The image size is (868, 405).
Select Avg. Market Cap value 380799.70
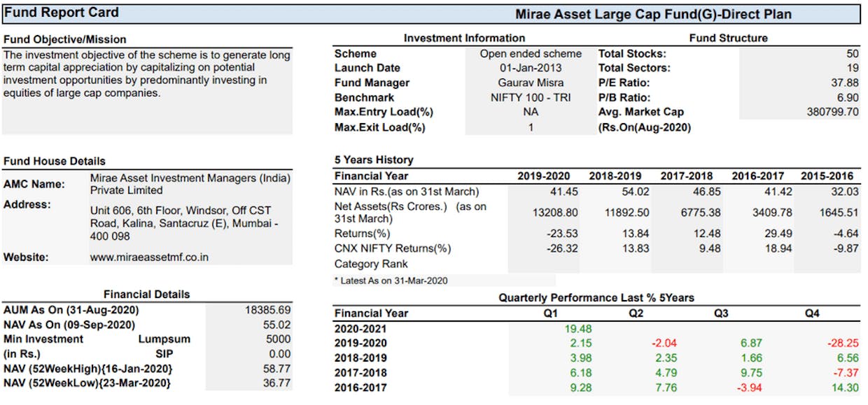(833, 113)
